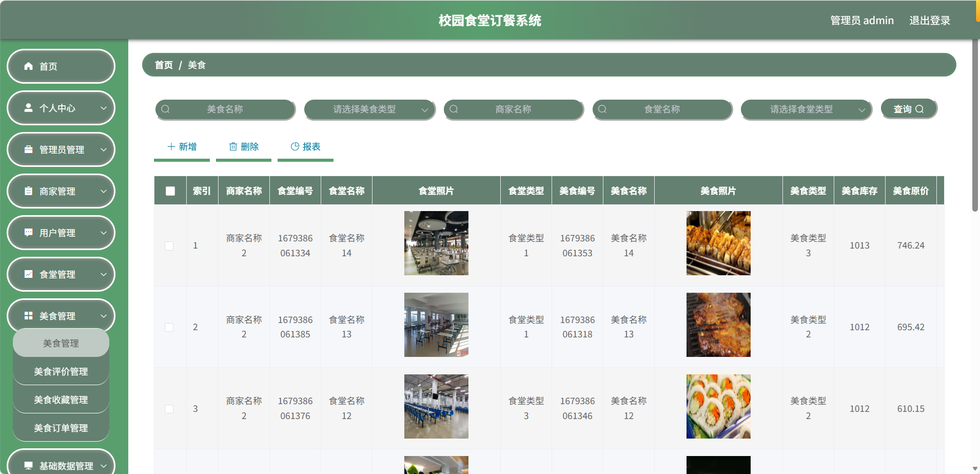The image size is (980, 474).
Task: Click the briefcase icon beside 管理员管理
Action: pyautogui.click(x=29, y=149)
